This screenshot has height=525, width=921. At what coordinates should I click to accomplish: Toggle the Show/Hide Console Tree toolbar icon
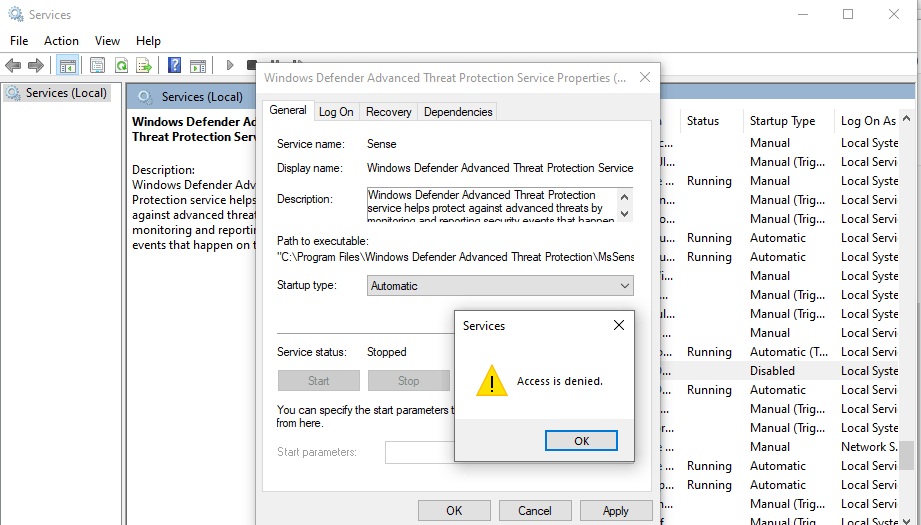pyautogui.click(x=68, y=65)
